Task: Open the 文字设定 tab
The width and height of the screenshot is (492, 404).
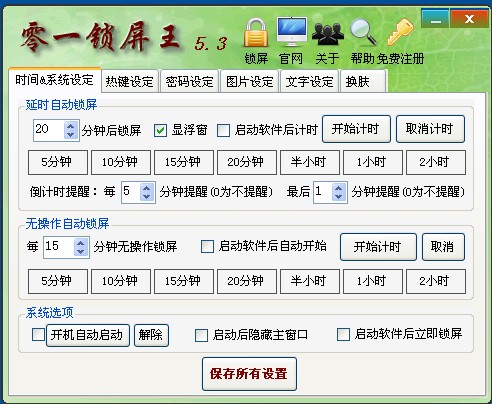Action: (309, 81)
